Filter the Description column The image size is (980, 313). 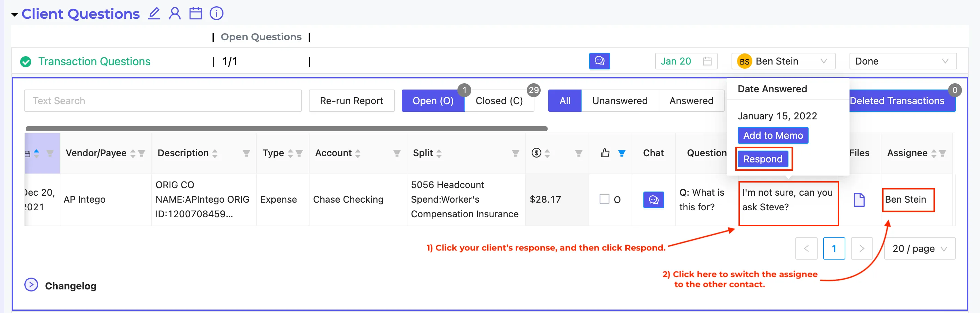pos(246,153)
